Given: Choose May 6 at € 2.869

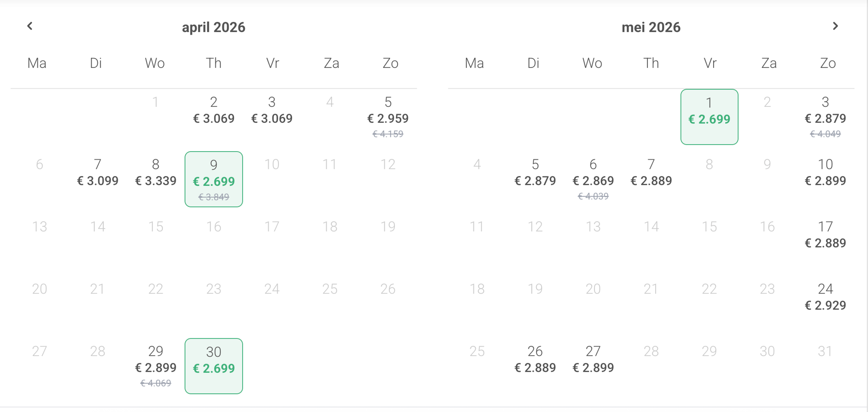Looking at the screenshot, I should 593,177.
